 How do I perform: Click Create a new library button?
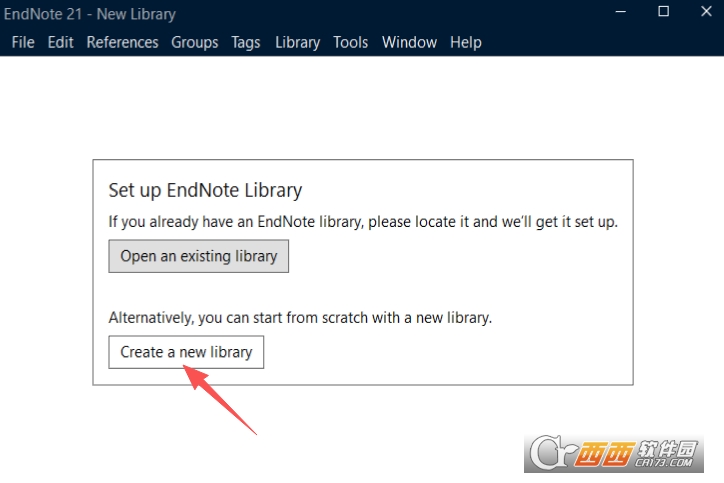pyautogui.click(x=186, y=352)
